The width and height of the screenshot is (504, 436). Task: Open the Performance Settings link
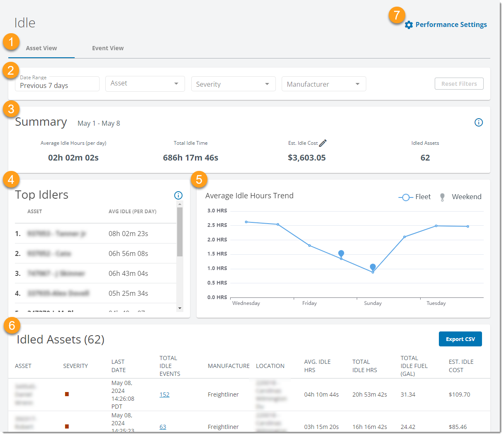coord(451,25)
